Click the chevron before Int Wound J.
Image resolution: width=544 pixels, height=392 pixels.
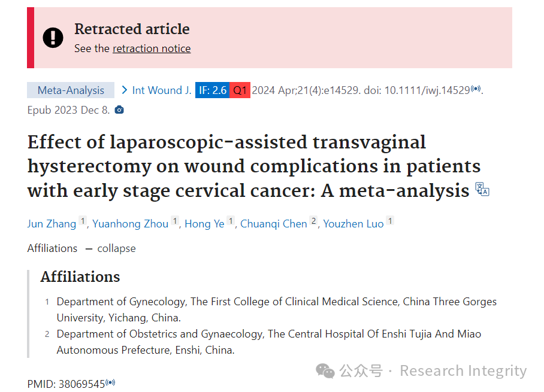coord(124,90)
